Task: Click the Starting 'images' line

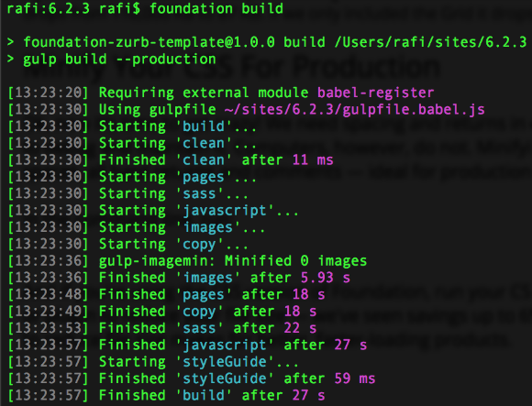Action: (x=136, y=227)
